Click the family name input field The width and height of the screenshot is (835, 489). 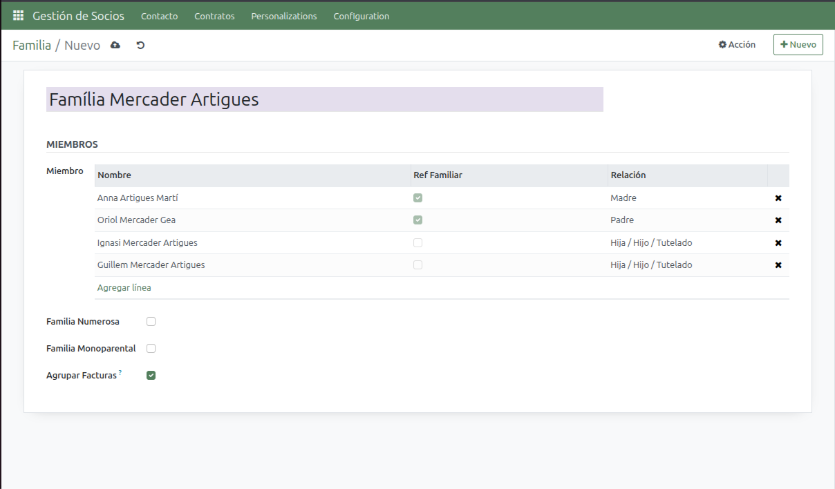pos(324,100)
